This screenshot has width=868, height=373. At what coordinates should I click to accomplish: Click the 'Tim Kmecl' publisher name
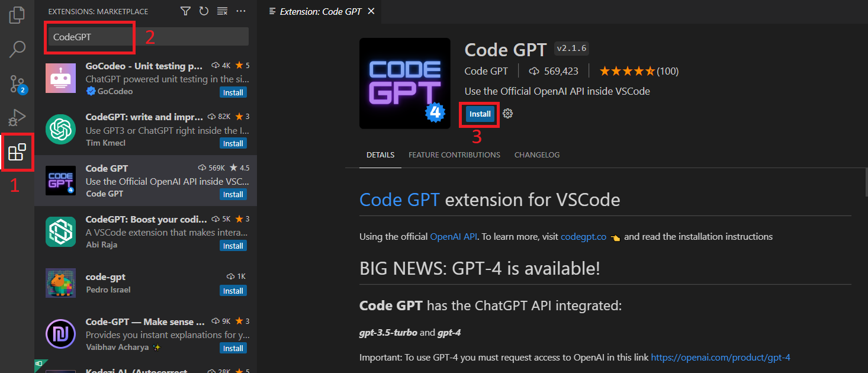click(105, 143)
